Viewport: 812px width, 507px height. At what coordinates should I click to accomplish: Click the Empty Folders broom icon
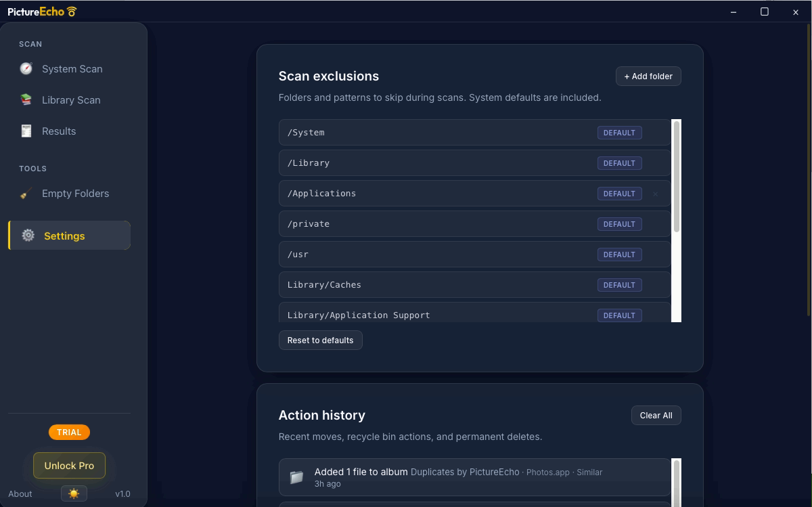[26, 194]
